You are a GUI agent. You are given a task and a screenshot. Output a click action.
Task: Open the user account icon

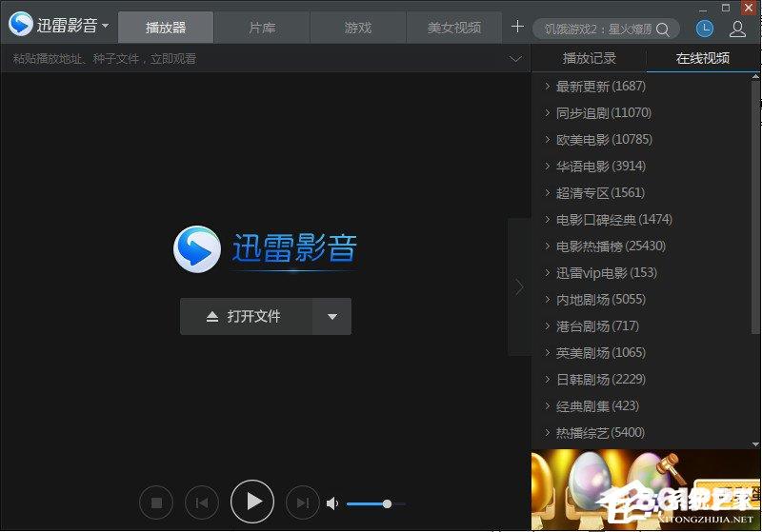737,30
